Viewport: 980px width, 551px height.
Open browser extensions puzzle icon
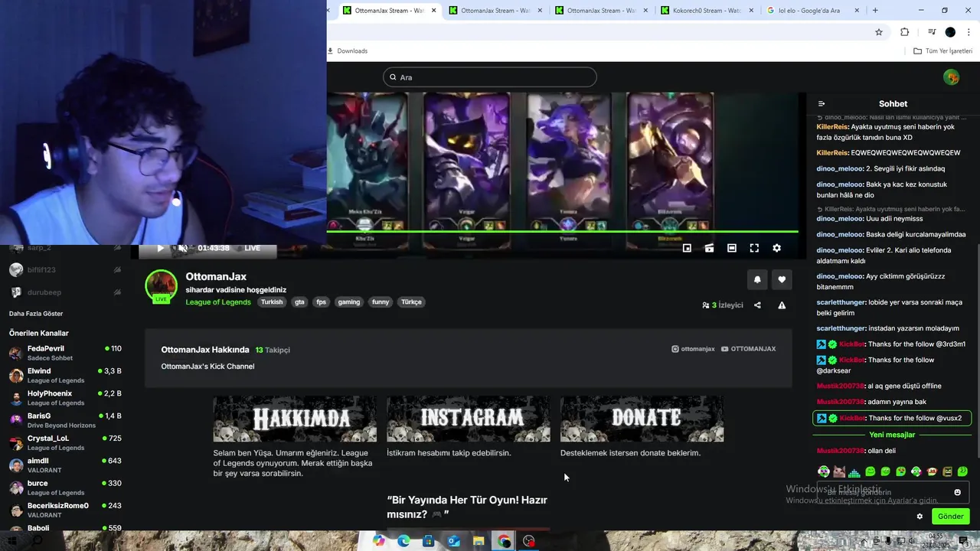904,32
